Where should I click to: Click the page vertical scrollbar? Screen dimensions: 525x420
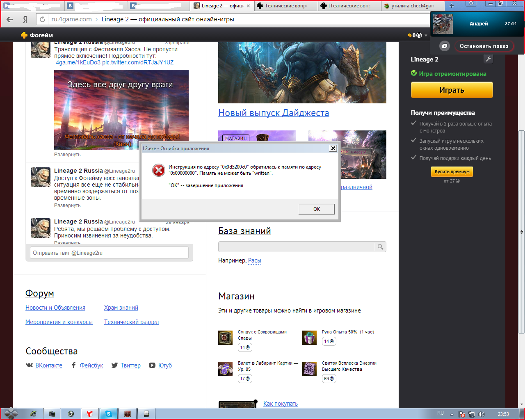tap(521, 232)
